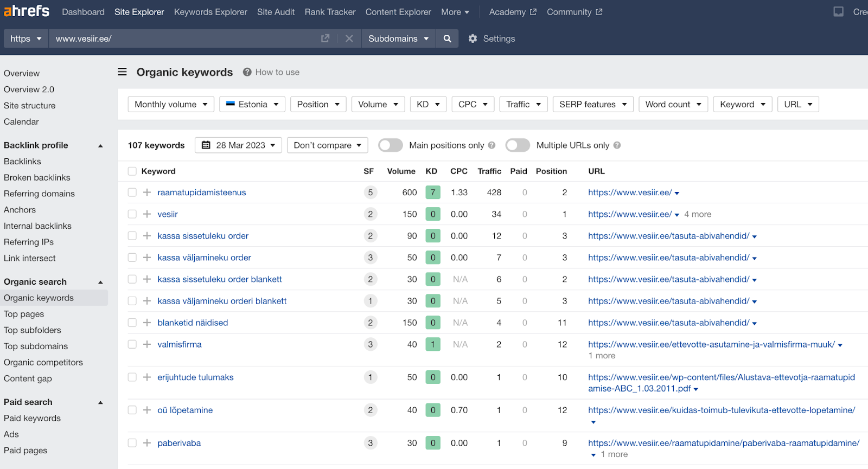Viewport: 868px width, 469px height.
Task: Click help icon next to Main positions only
Action: [492, 145]
